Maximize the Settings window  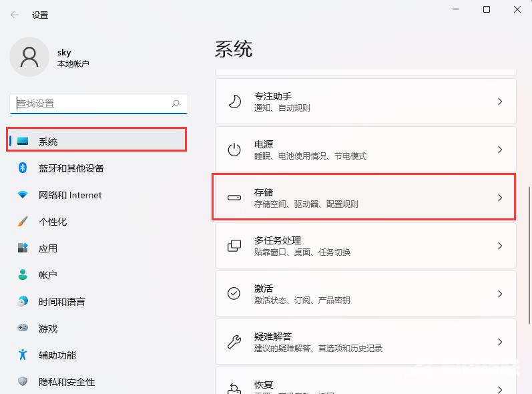point(487,9)
